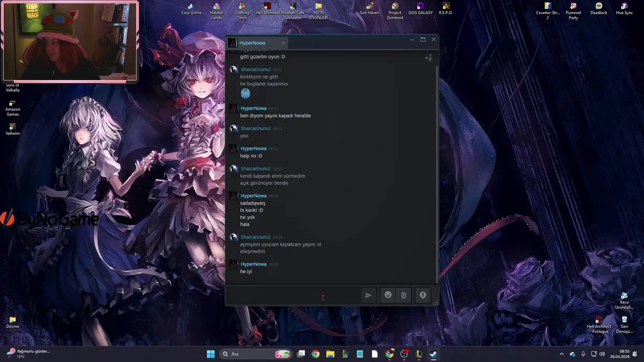Open the Project Zomboid desktop shortcut
Screen dimensions: 644x362
pos(395,11)
